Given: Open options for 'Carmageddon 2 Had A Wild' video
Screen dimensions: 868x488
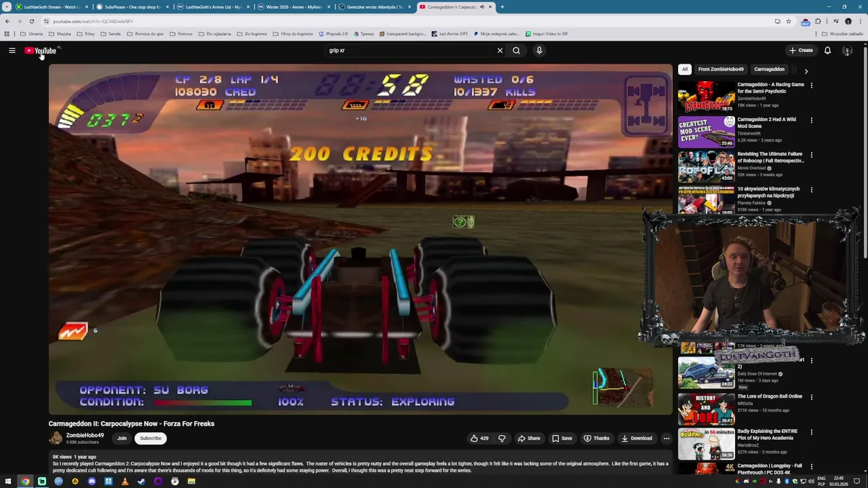Looking at the screenshot, I should 811,120.
